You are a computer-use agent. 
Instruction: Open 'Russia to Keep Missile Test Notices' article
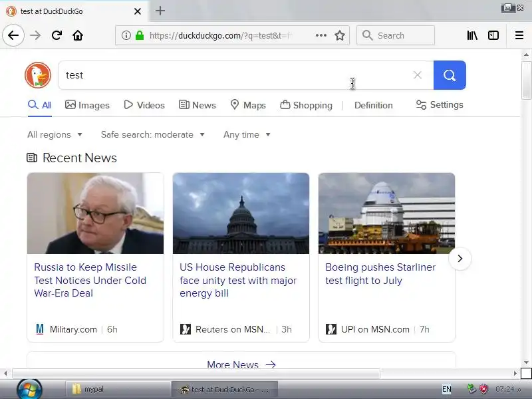(90, 280)
